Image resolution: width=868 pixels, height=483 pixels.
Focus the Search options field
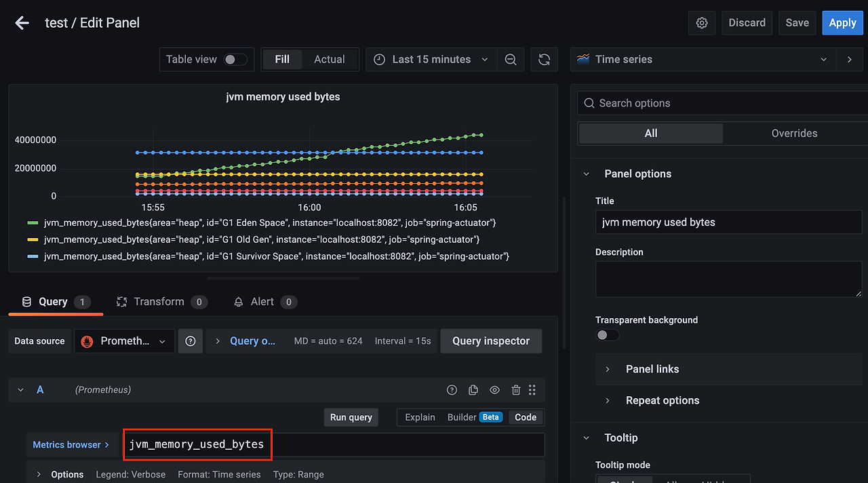pos(723,103)
